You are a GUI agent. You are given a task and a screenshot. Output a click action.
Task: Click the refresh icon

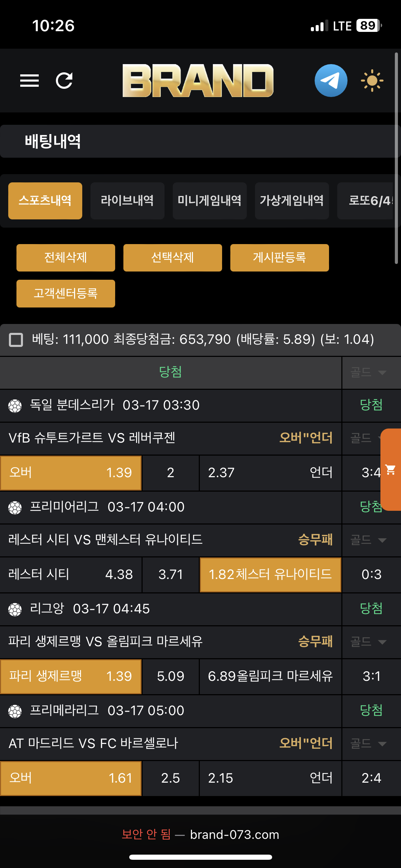point(64,81)
